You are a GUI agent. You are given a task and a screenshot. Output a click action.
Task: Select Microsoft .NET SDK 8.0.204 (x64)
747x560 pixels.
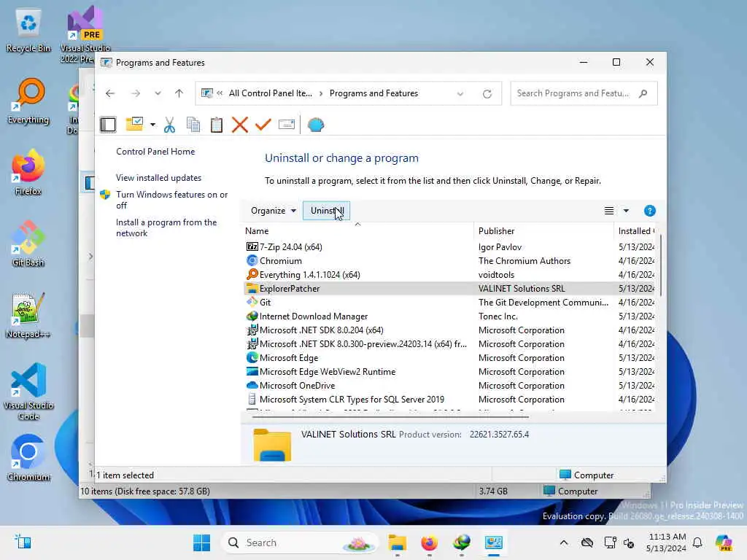click(x=449, y=330)
